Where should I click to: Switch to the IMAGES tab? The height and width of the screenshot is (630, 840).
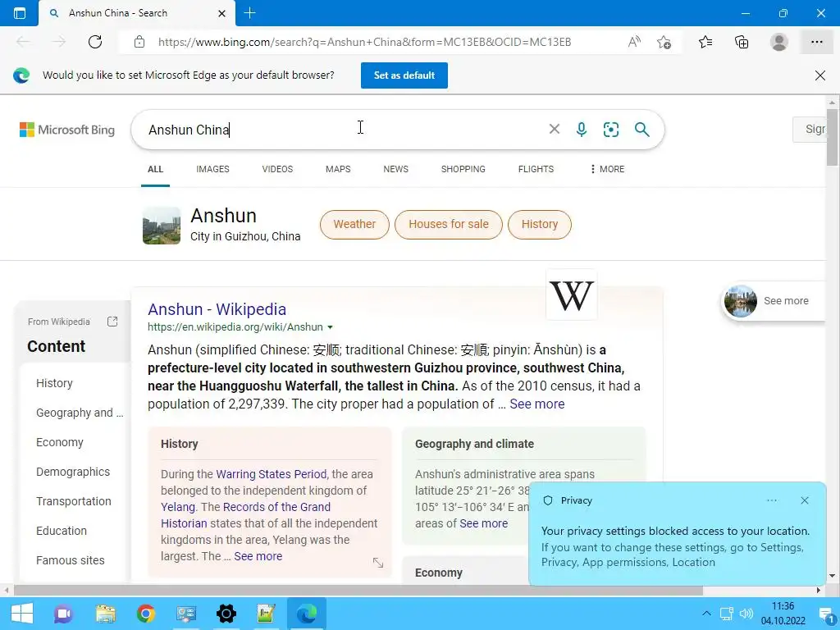click(x=212, y=169)
